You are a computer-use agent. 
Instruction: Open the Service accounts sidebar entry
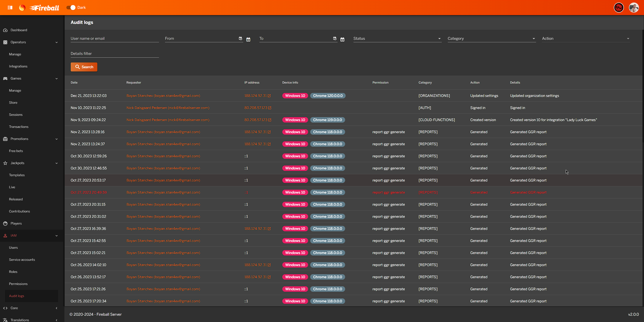tap(22, 260)
